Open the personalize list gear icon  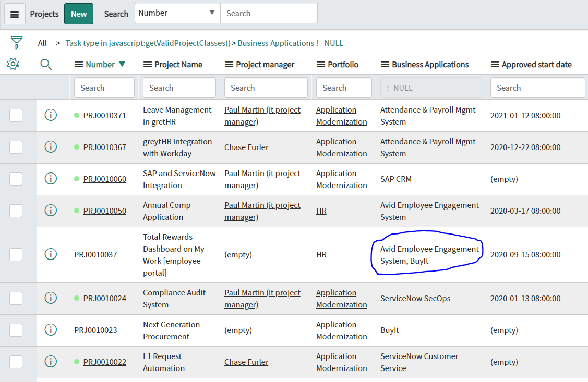[x=13, y=64]
